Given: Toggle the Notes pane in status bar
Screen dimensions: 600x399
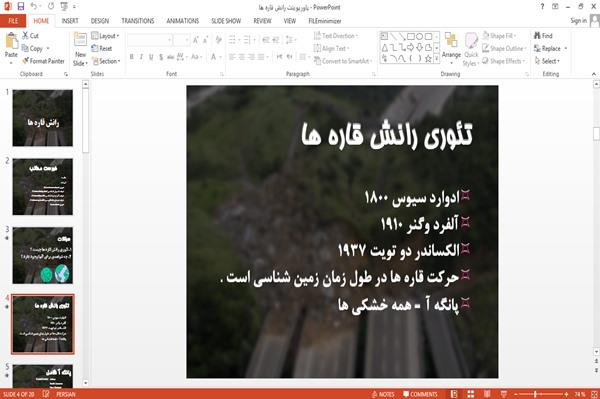Looking at the screenshot, I should [383, 394].
